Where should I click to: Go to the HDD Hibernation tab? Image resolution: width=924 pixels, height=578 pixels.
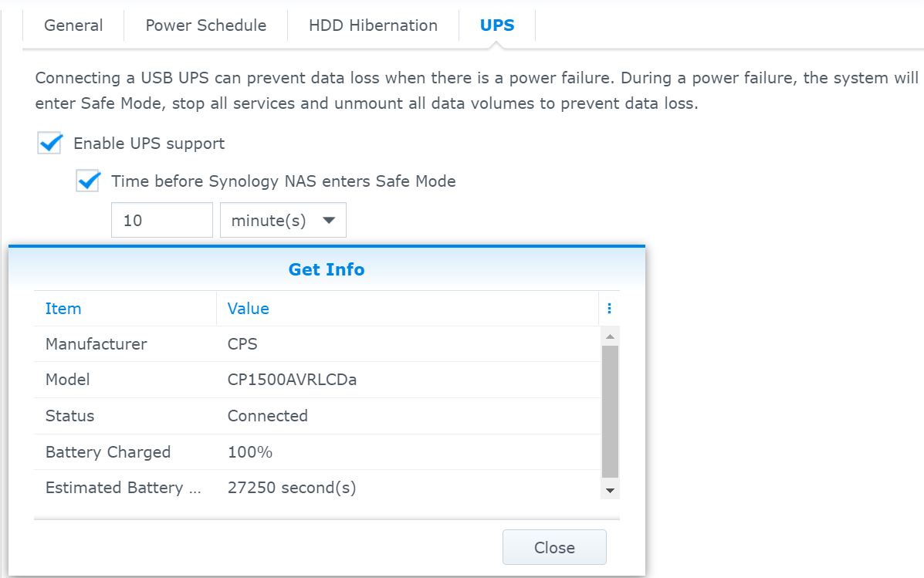[x=373, y=25]
